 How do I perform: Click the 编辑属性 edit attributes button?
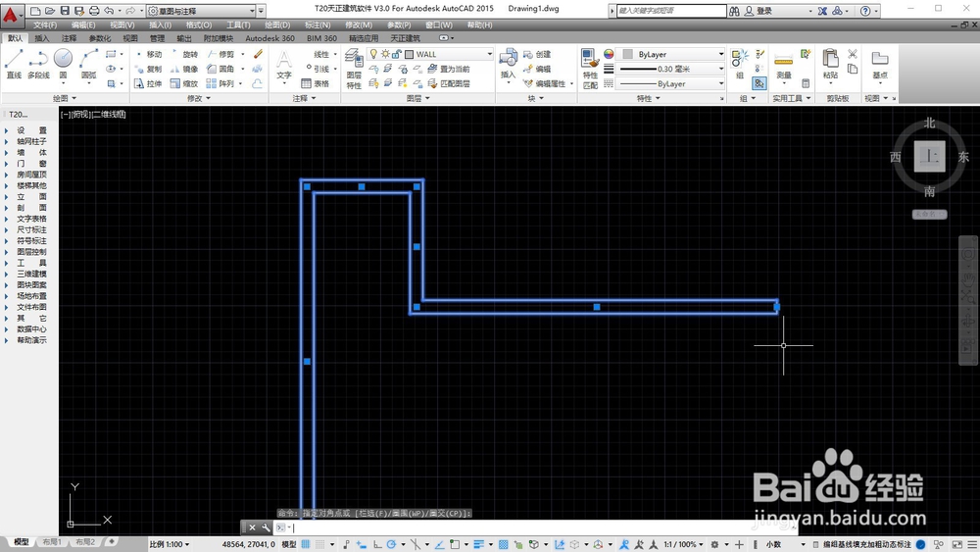[x=544, y=83]
